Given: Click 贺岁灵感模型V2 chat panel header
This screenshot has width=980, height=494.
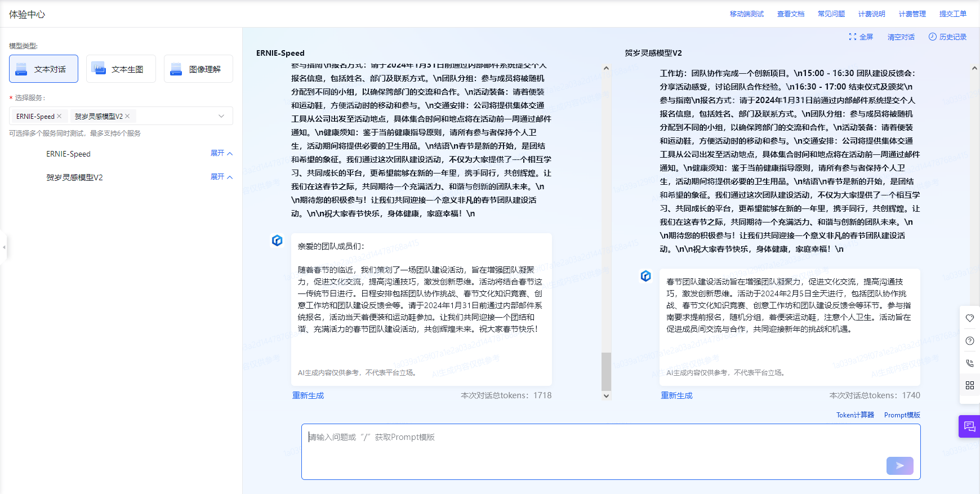Looking at the screenshot, I should [x=653, y=53].
